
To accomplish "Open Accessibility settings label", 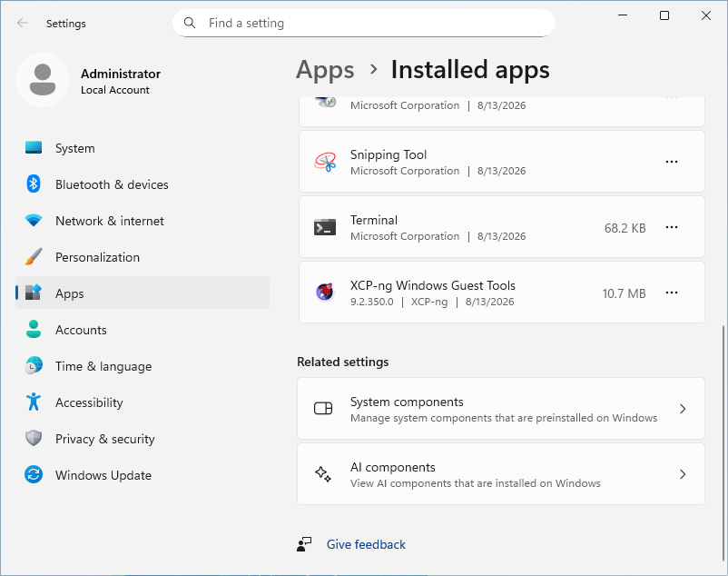I will 89,402.
